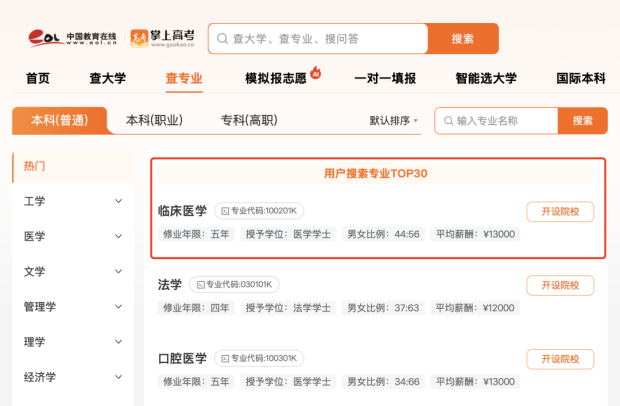Click the 掌上高考 logo icon

point(139,38)
